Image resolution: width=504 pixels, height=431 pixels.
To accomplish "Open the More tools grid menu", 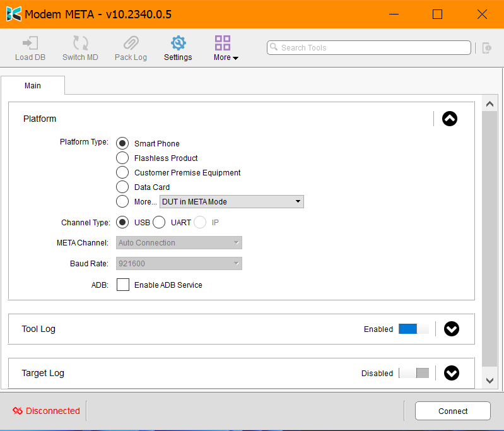I will 223,44.
